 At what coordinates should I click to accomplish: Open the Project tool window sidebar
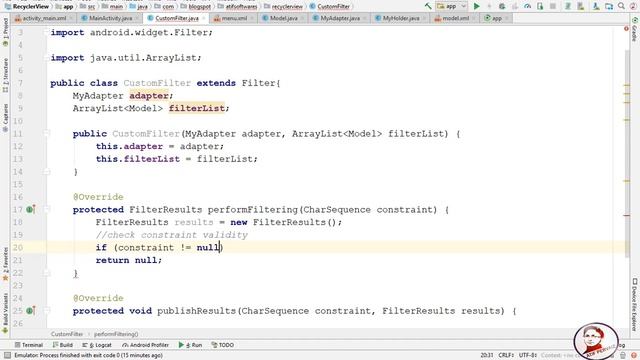(x=5, y=33)
